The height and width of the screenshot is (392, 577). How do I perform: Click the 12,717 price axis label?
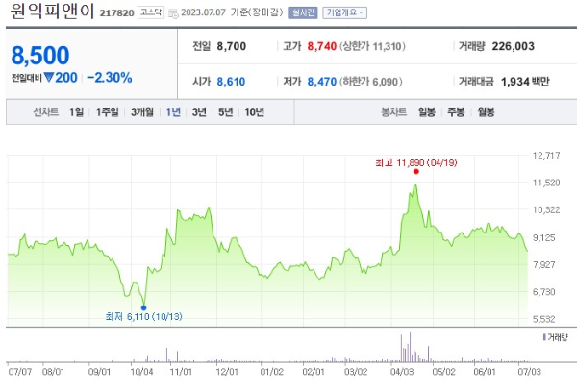click(546, 156)
